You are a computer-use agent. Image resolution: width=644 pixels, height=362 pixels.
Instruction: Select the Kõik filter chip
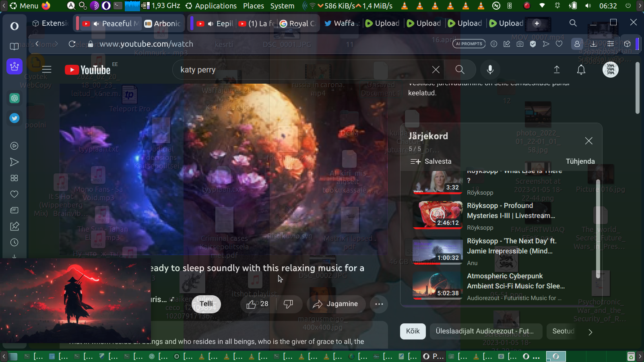point(413,331)
